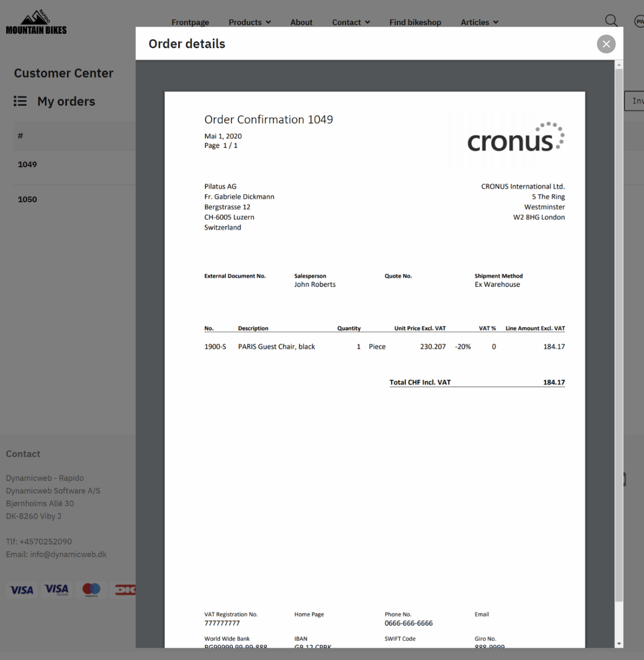644x660 pixels.
Task: Select order 1050 in orders list
Action: click(27, 200)
